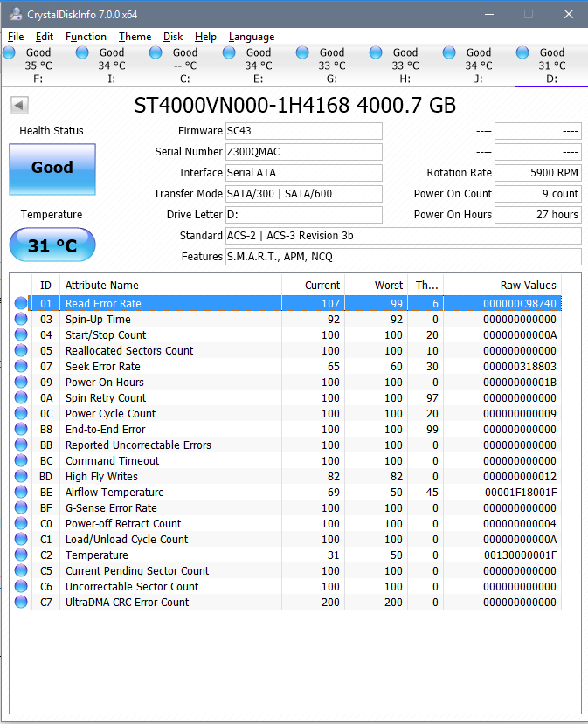Click the Standard field ACS-2
Image resolution: width=588 pixels, height=724 pixels.
pos(404,236)
